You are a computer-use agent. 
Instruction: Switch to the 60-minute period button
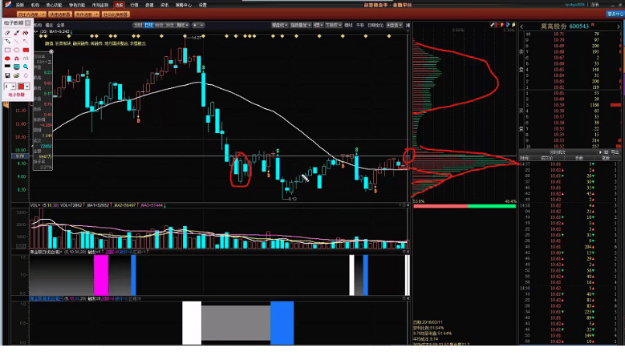pos(159,25)
